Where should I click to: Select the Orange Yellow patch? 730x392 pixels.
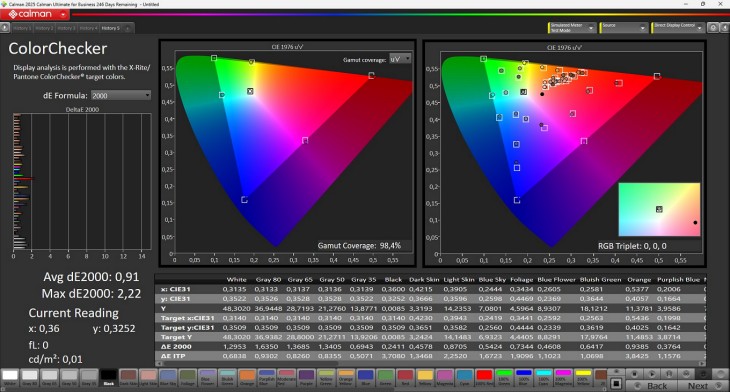[345, 378]
